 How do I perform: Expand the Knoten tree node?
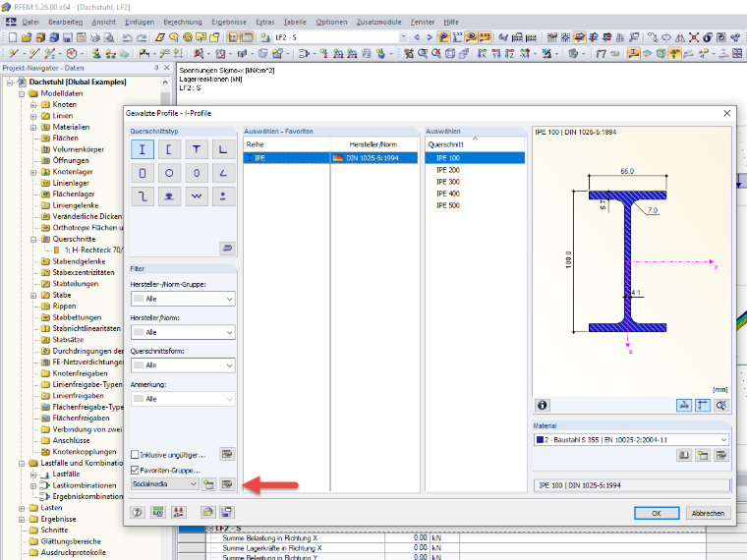click(33, 105)
